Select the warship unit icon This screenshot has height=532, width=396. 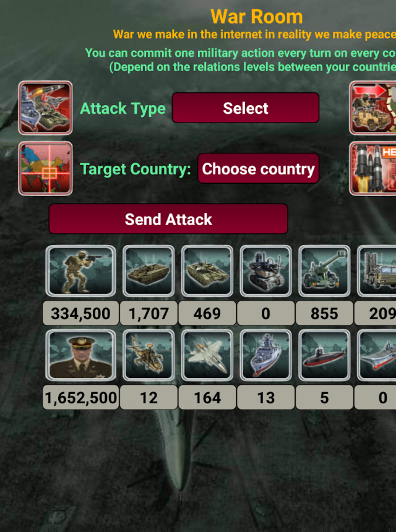[x=265, y=355]
